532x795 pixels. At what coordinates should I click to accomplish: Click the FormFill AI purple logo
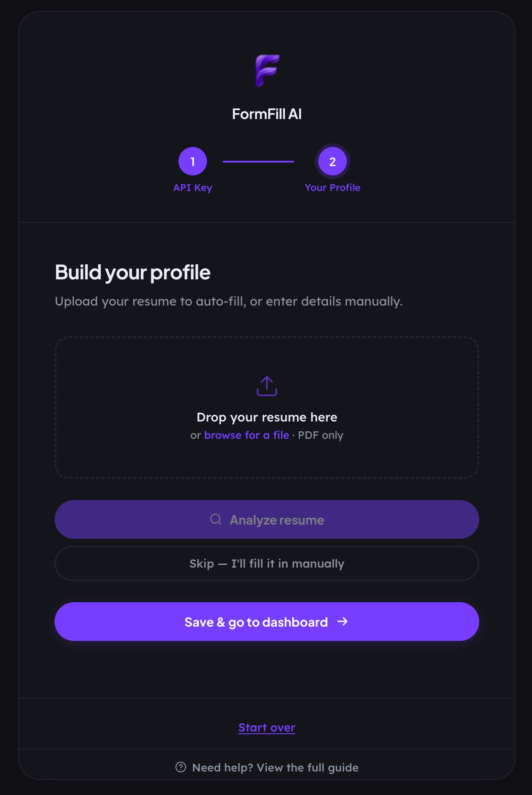267,70
